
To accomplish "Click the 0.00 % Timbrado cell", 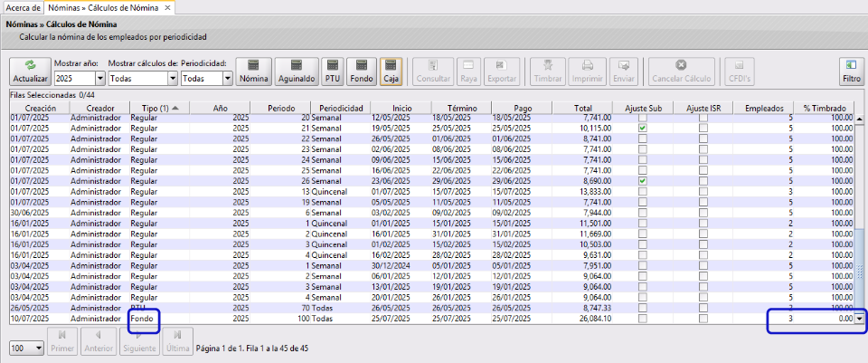I will click(x=825, y=319).
